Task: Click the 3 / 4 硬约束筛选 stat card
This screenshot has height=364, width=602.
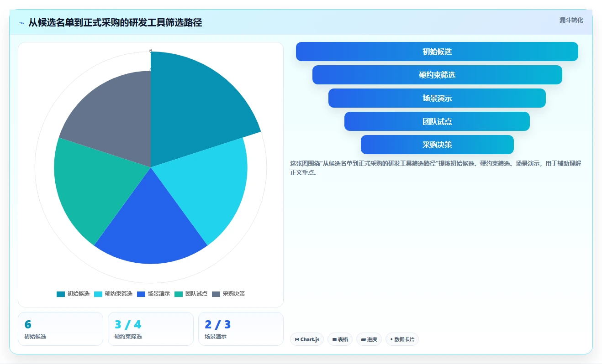Action: [151, 329]
